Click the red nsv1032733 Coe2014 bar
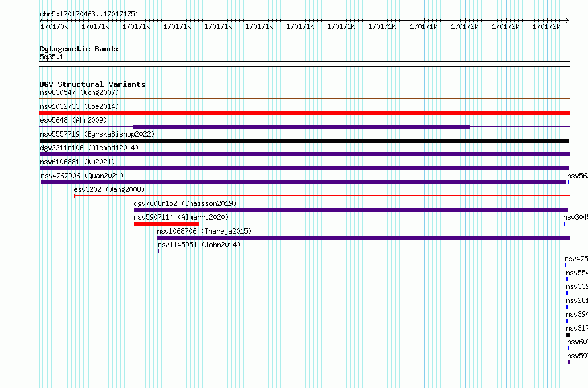Image resolution: width=588 pixels, height=388 pixels. pyautogui.click(x=304, y=113)
